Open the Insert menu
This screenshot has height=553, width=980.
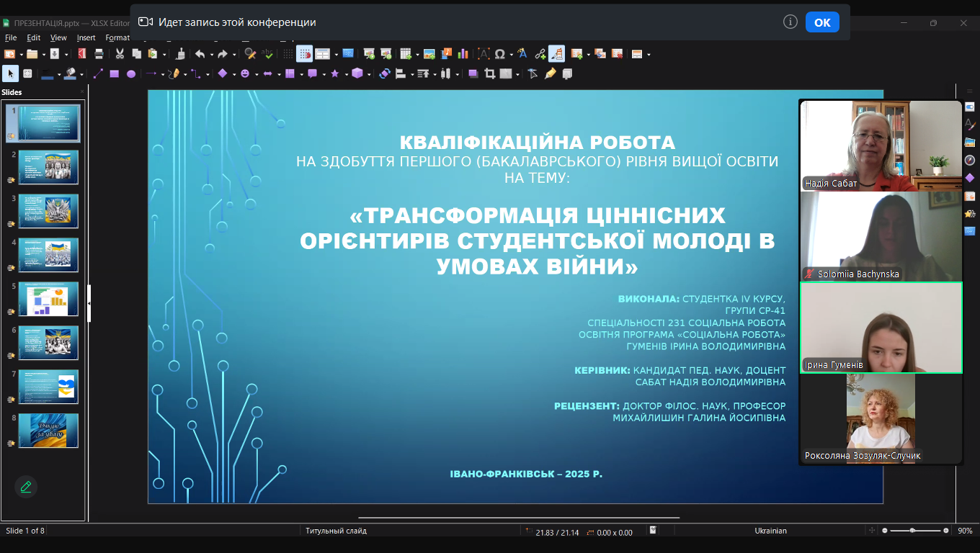[86, 37]
